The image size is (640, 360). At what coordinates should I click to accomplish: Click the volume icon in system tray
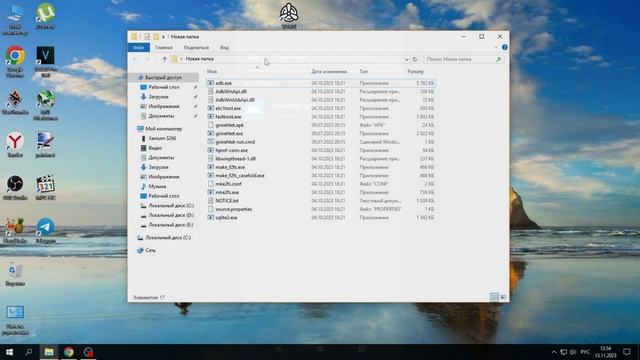pos(573,352)
